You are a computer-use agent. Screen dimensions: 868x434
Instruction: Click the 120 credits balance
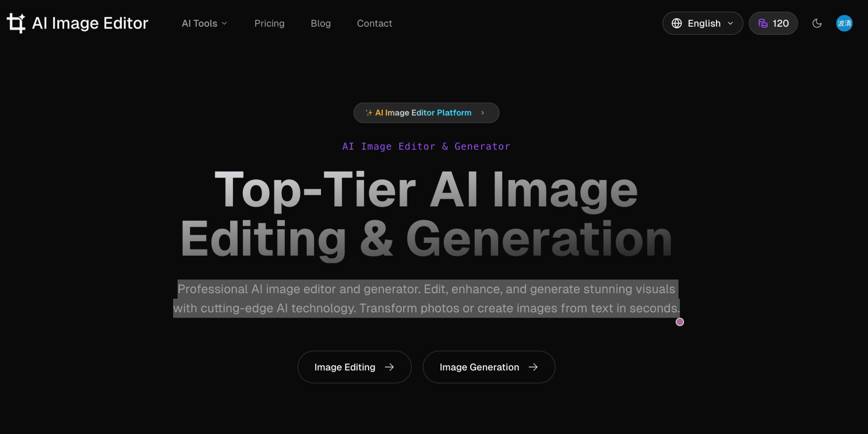[x=780, y=24]
